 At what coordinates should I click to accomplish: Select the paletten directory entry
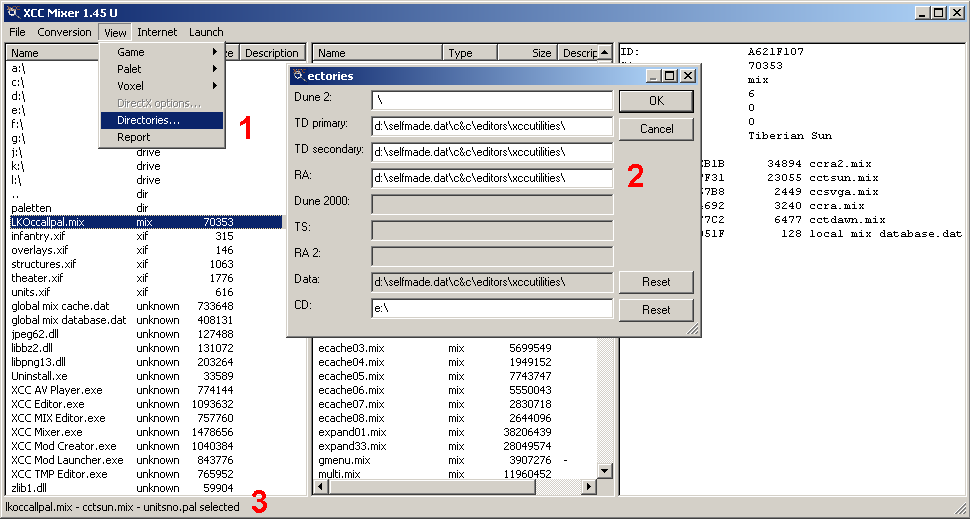31,208
